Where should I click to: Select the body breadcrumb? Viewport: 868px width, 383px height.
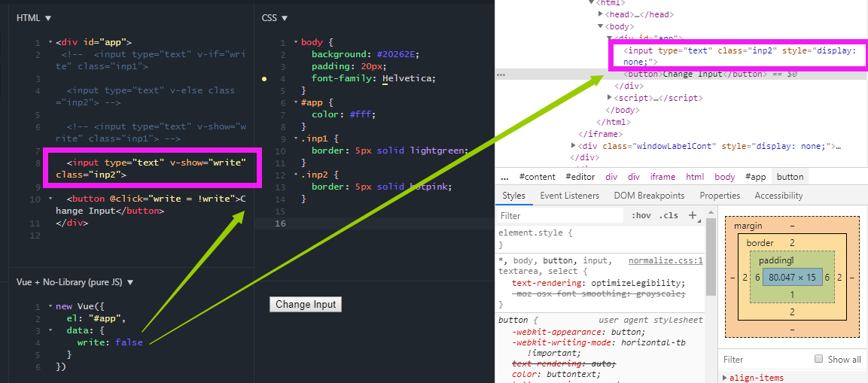click(x=725, y=177)
